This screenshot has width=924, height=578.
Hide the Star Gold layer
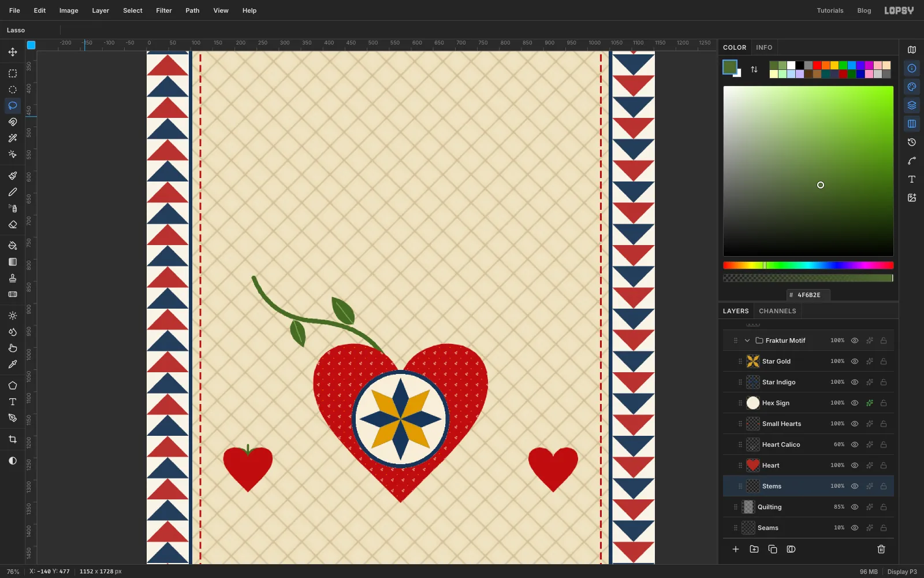(x=855, y=361)
